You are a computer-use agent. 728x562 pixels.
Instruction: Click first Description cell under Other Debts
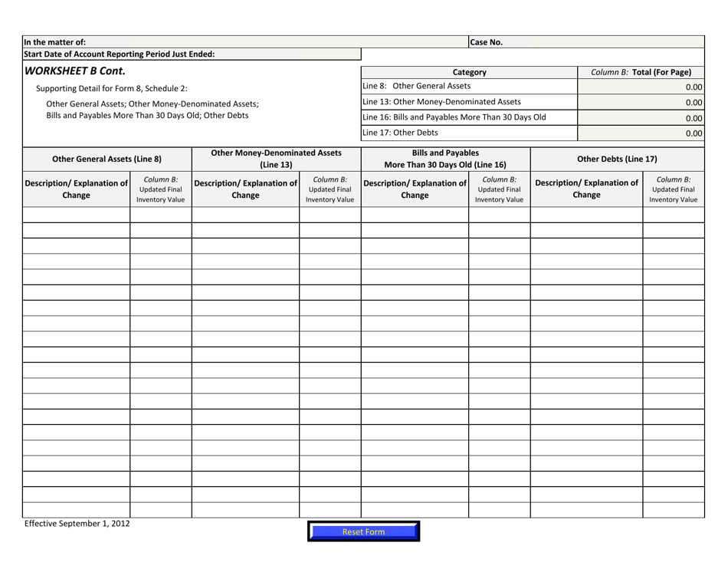[585, 215]
